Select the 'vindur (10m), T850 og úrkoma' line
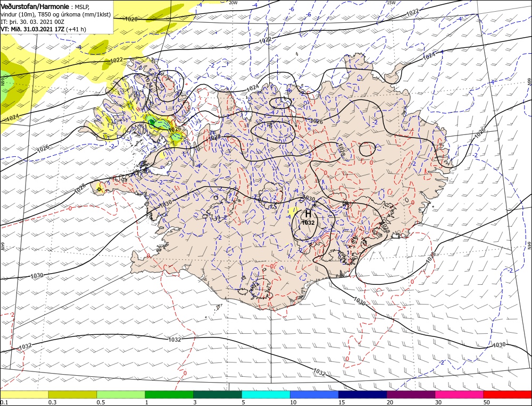Image resolution: width=532 pixels, height=406 pixels. tap(56, 14)
